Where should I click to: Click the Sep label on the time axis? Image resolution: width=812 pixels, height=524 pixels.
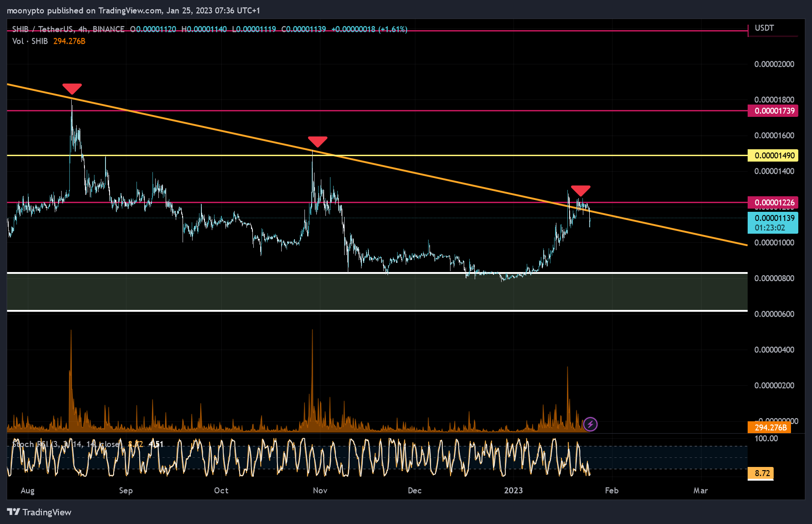coord(126,491)
